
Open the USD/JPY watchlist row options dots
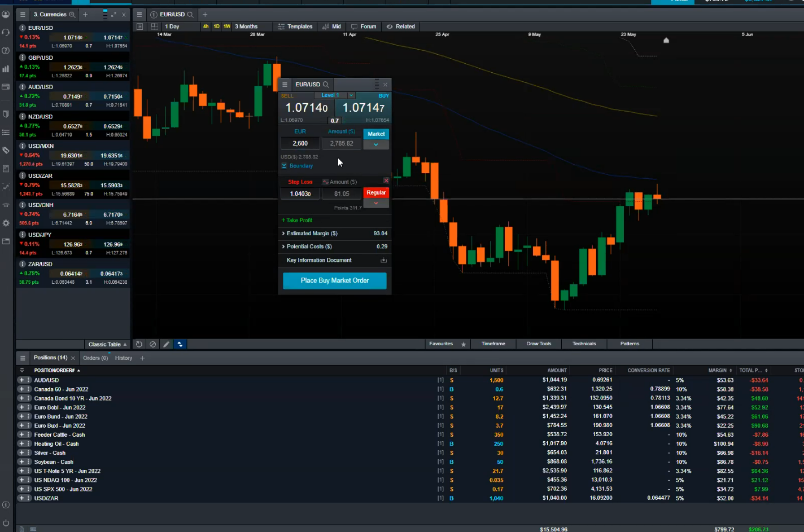coord(23,235)
